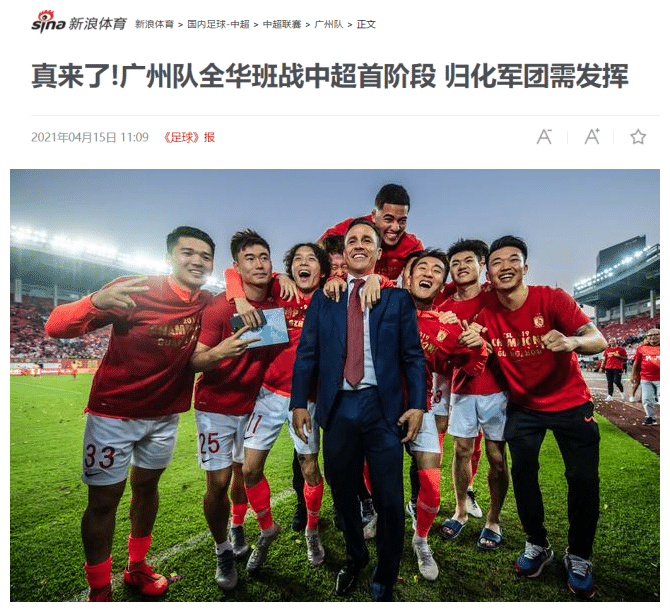Click the article headline text
Viewport: 670px width, 612px height.
pos(330,76)
